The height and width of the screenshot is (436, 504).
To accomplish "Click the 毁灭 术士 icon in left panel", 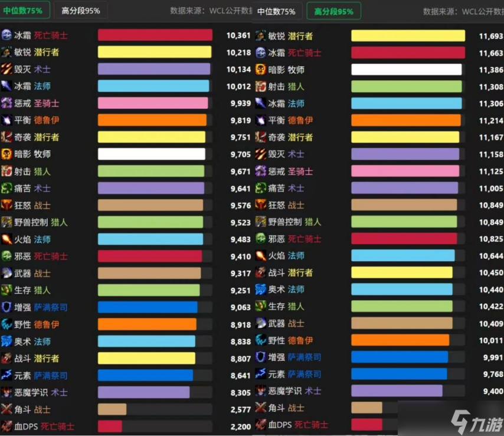I will (6, 69).
